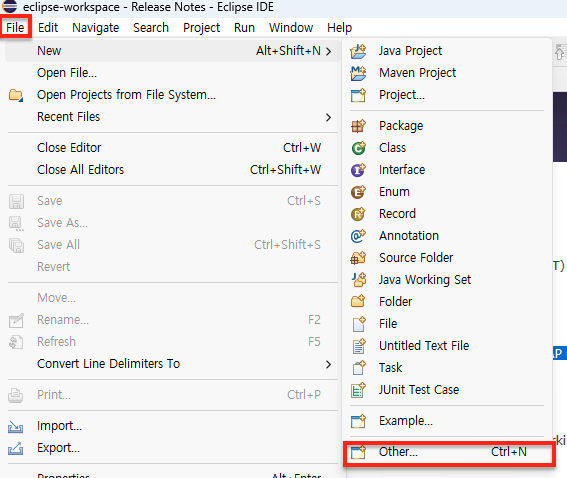Open the Window menu
The width and height of the screenshot is (567, 478).
click(291, 27)
